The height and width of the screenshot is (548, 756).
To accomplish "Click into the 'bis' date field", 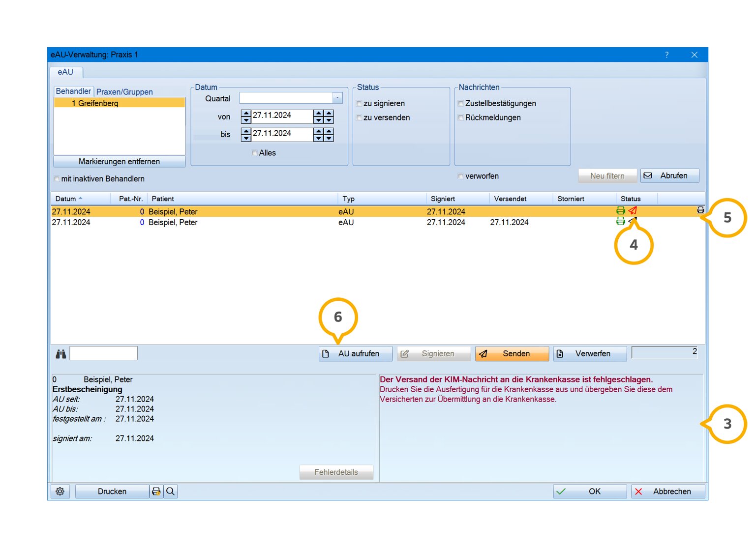I will click(282, 134).
